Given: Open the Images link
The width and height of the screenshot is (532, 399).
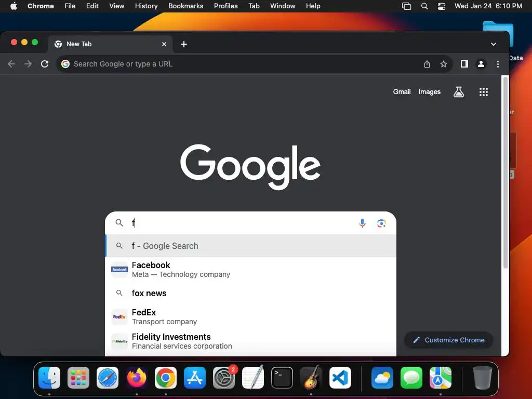Looking at the screenshot, I should pyautogui.click(x=430, y=91).
